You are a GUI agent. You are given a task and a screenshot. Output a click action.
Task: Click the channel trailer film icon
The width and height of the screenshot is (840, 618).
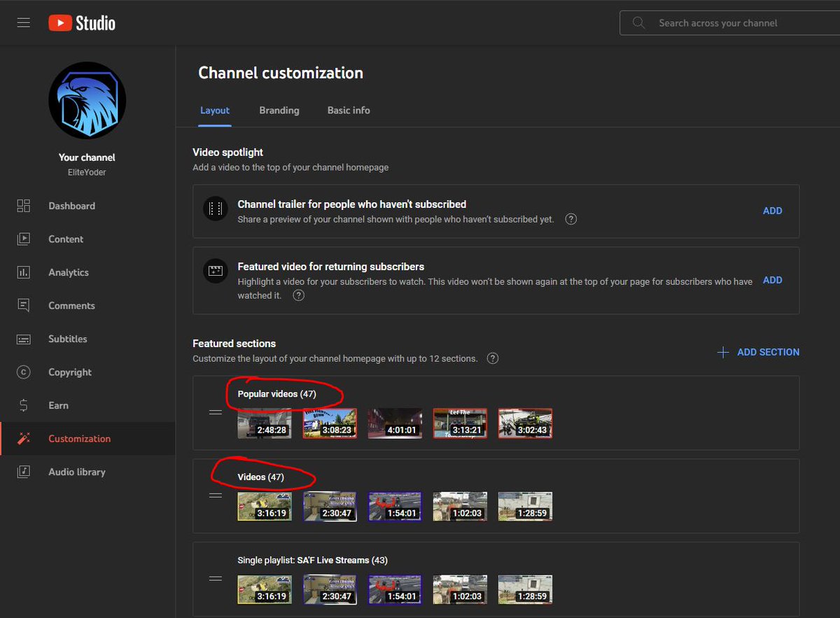click(x=216, y=209)
